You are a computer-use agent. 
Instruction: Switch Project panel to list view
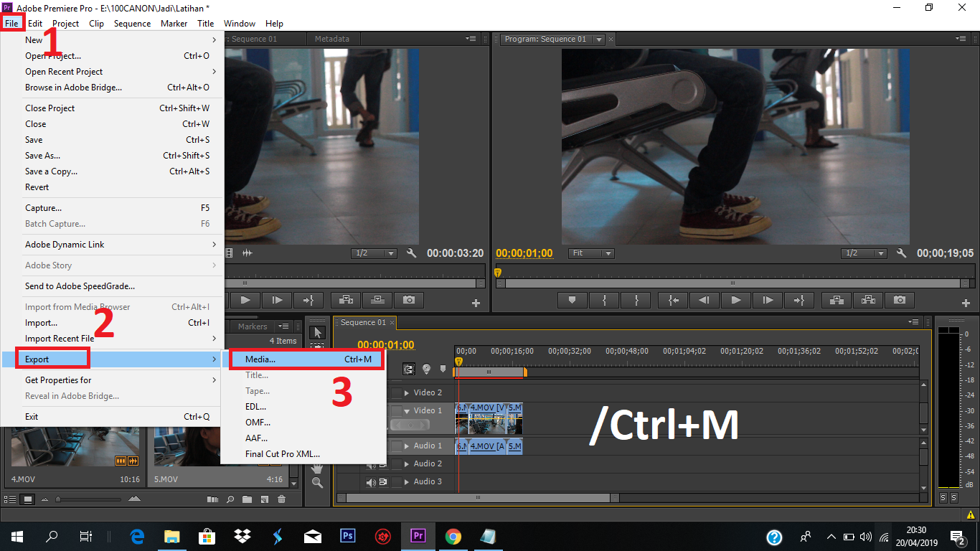(x=11, y=499)
